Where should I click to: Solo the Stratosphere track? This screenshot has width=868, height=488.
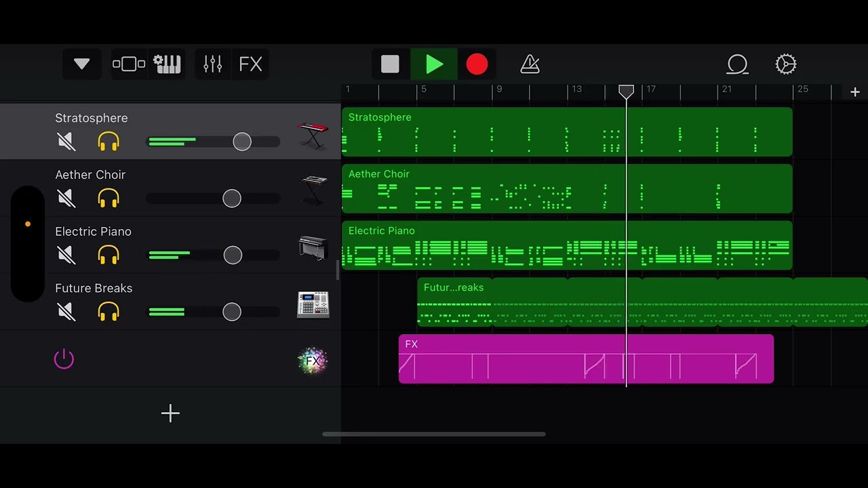(108, 142)
